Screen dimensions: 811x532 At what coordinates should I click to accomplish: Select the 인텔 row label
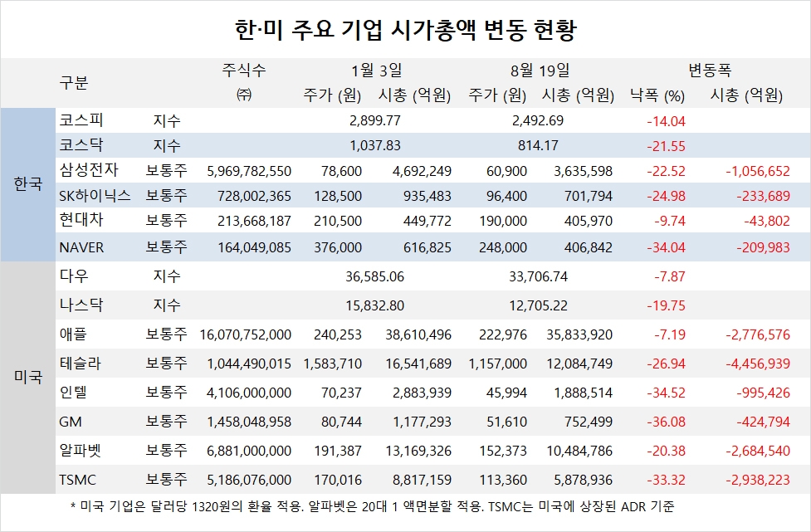[x=73, y=392]
